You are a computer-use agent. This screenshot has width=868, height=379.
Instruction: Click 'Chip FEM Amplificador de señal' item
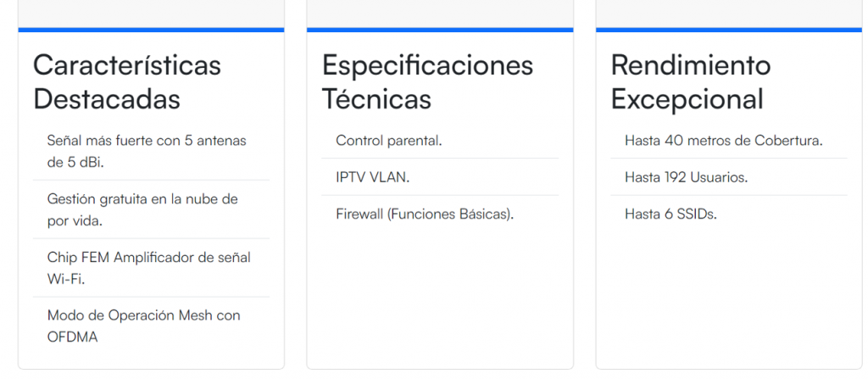(148, 257)
